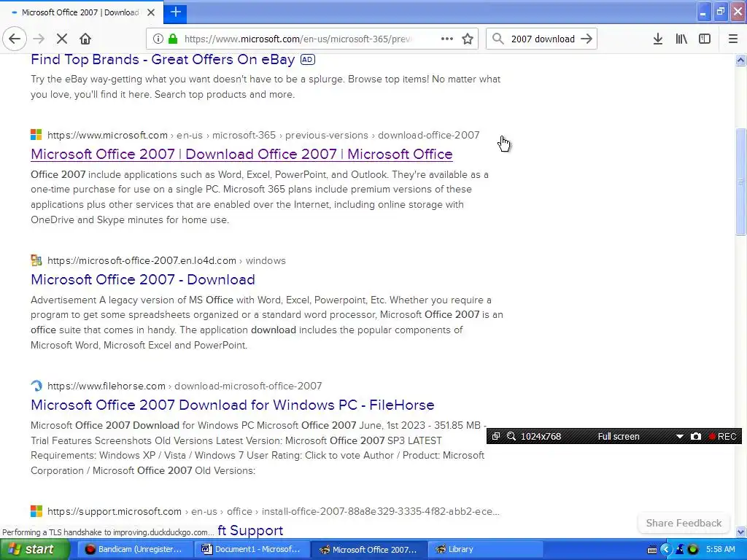Click the keyboard icon in system tray
747x560 pixels.
[652, 550]
